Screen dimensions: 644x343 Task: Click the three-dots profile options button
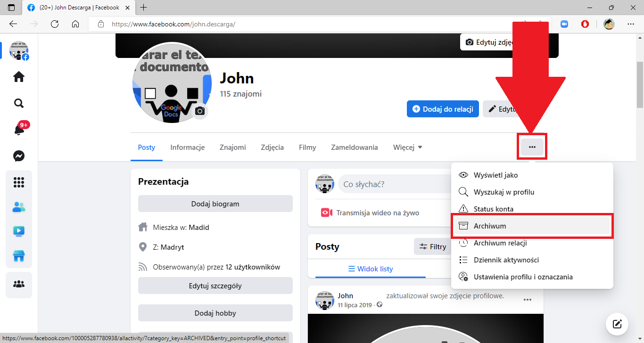coord(532,147)
